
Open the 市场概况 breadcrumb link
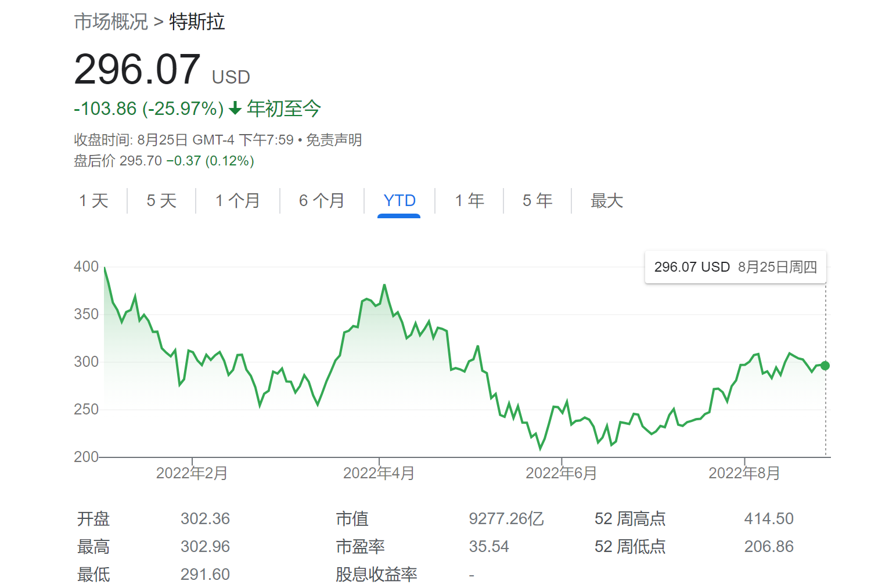coord(110,22)
